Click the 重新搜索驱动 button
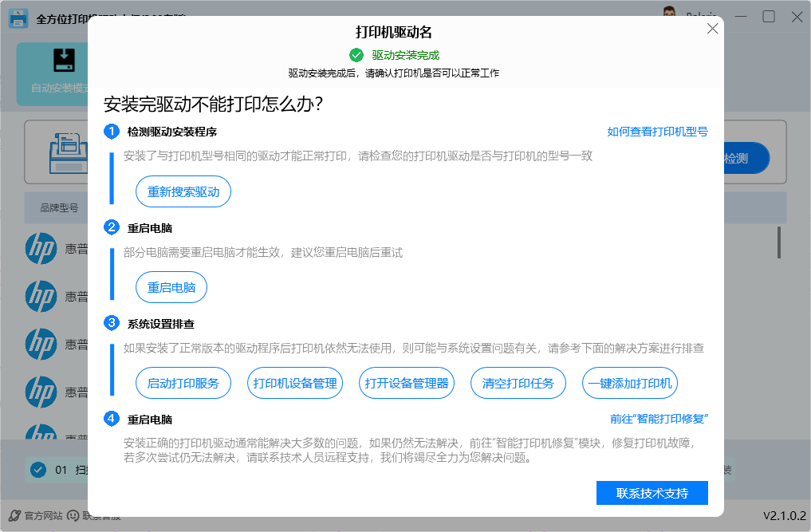Image resolution: width=811 pixels, height=532 pixels. point(183,191)
